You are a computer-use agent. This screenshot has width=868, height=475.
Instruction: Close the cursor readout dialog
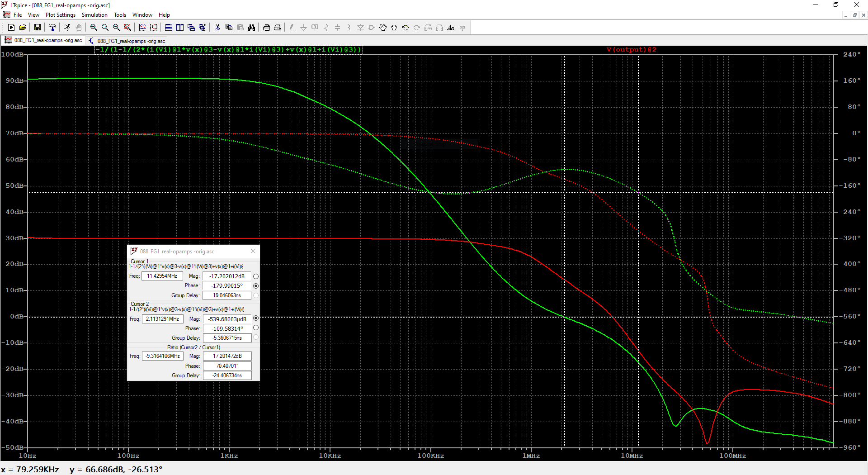[x=253, y=251]
